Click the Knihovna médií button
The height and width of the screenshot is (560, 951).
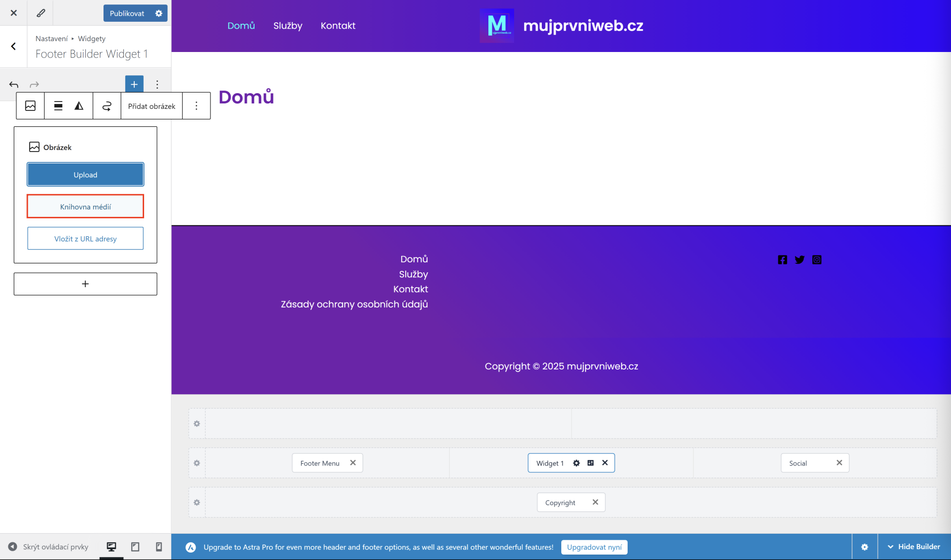point(85,206)
